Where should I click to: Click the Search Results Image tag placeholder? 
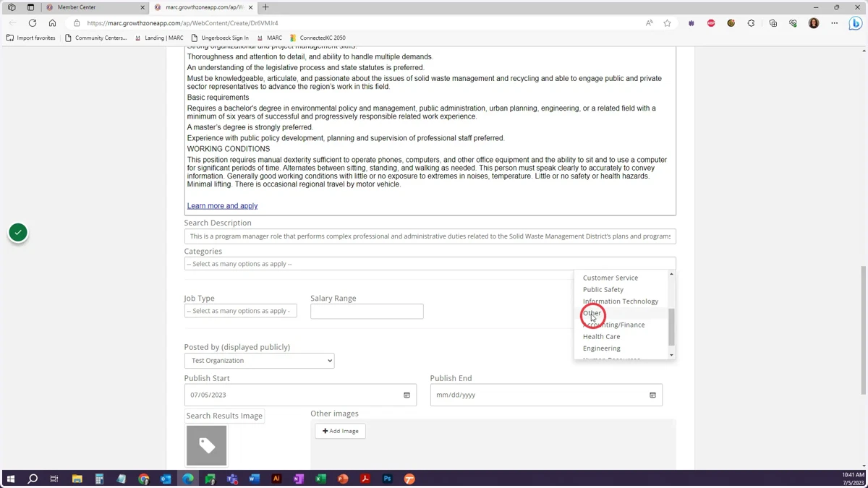pos(207,445)
